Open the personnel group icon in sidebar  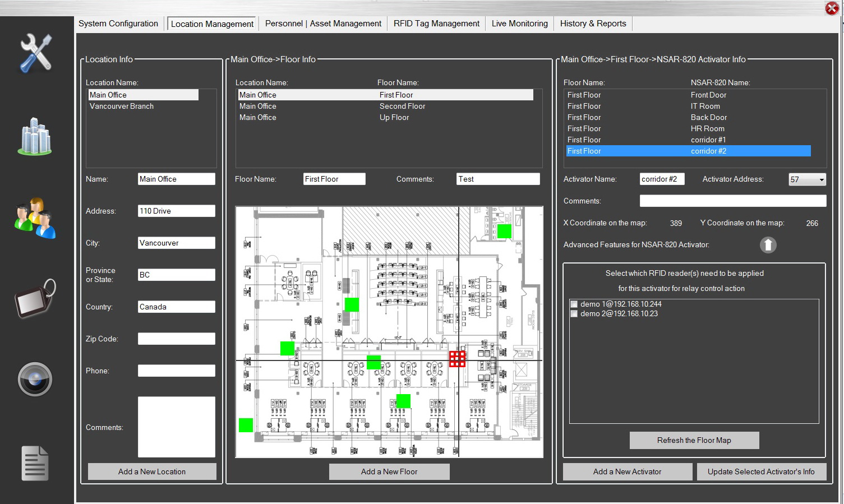click(35, 218)
